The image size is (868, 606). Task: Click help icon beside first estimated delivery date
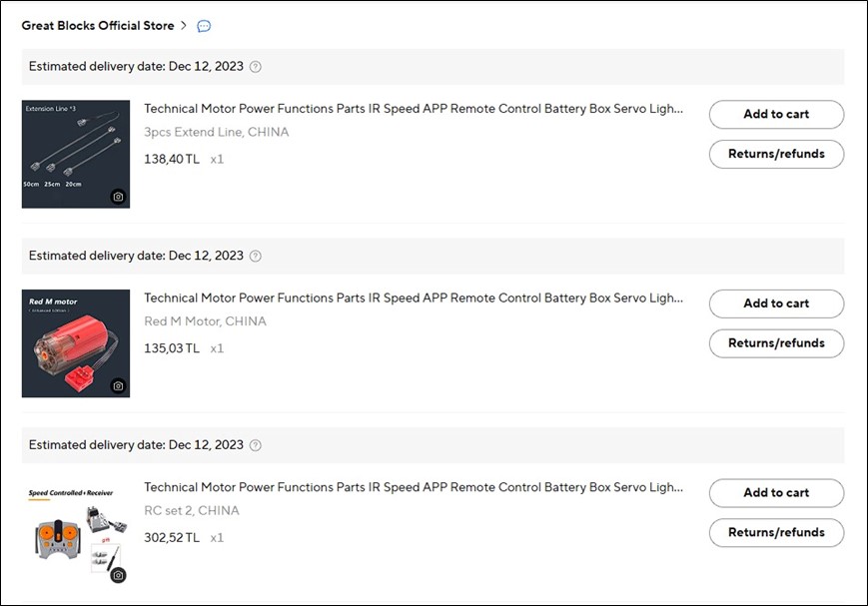[x=256, y=67]
